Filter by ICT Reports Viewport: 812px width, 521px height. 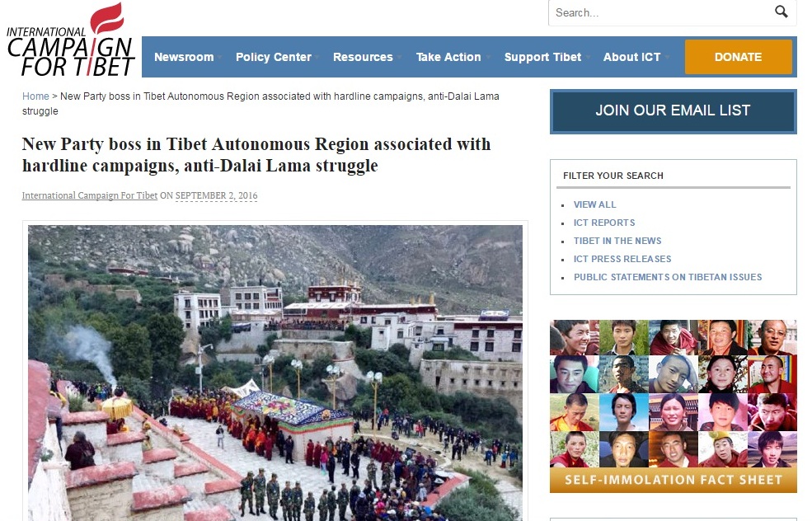tap(603, 223)
